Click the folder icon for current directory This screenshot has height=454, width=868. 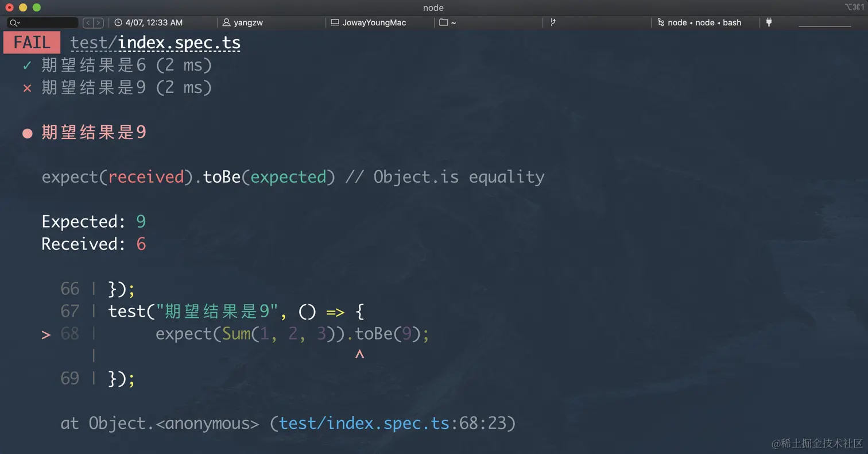click(443, 23)
